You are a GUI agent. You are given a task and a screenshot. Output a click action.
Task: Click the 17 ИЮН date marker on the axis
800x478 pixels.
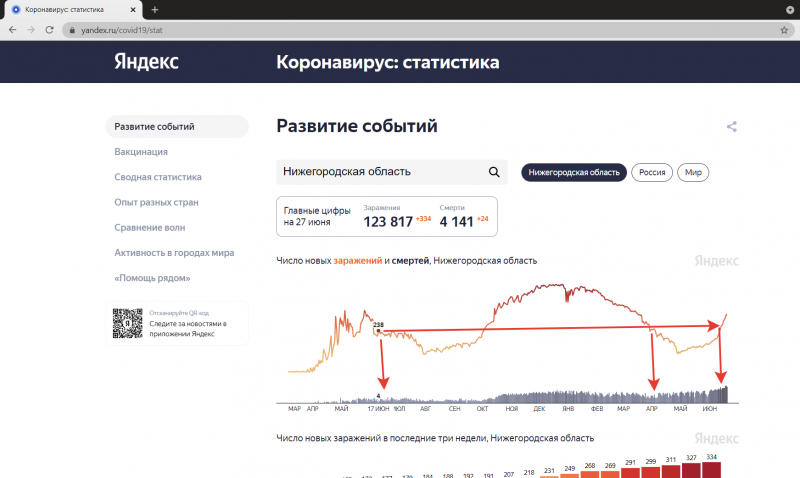(378, 409)
